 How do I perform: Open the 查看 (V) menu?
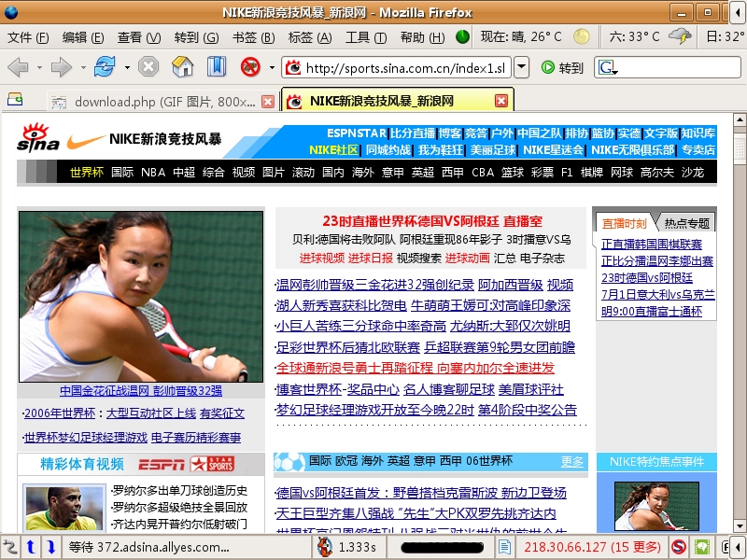(x=139, y=37)
